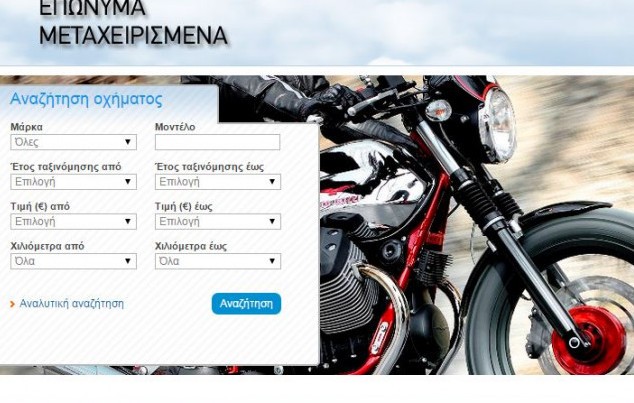Open the Αναλυτική αναζήτηση link
The width and height of the screenshot is (634, 403).
click(x=72, y=304)
